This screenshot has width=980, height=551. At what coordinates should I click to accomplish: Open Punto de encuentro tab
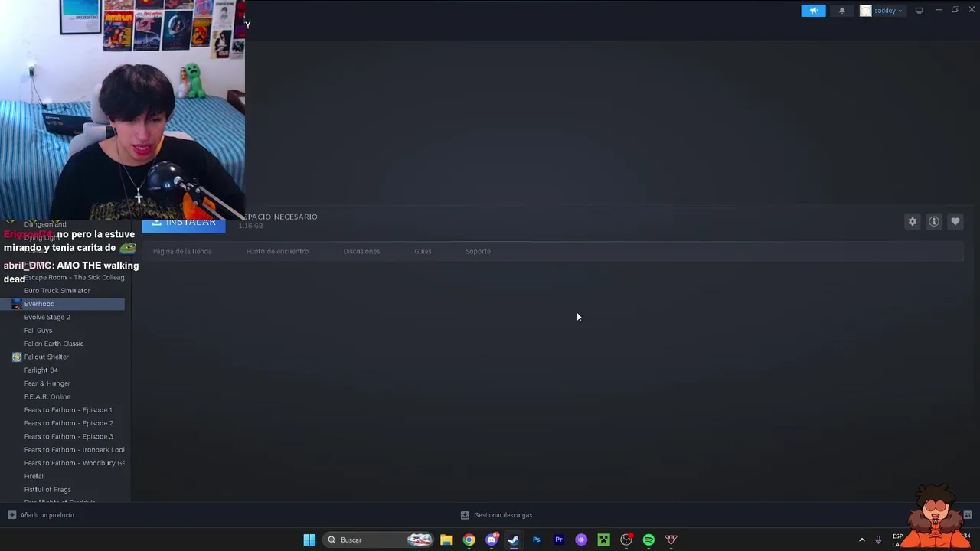tap(277, 251)
